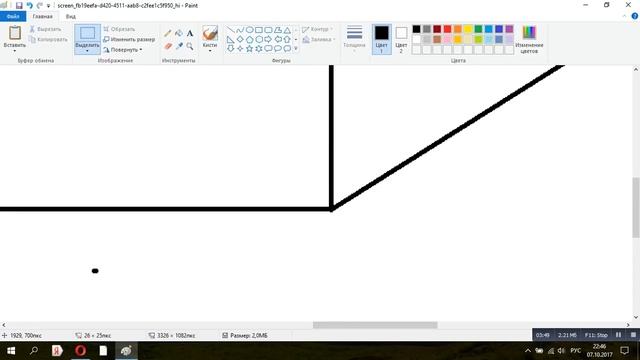This screenshot has width=640, height=360.
Task: Open Paint help question mark icon
Action: (635, 16)
